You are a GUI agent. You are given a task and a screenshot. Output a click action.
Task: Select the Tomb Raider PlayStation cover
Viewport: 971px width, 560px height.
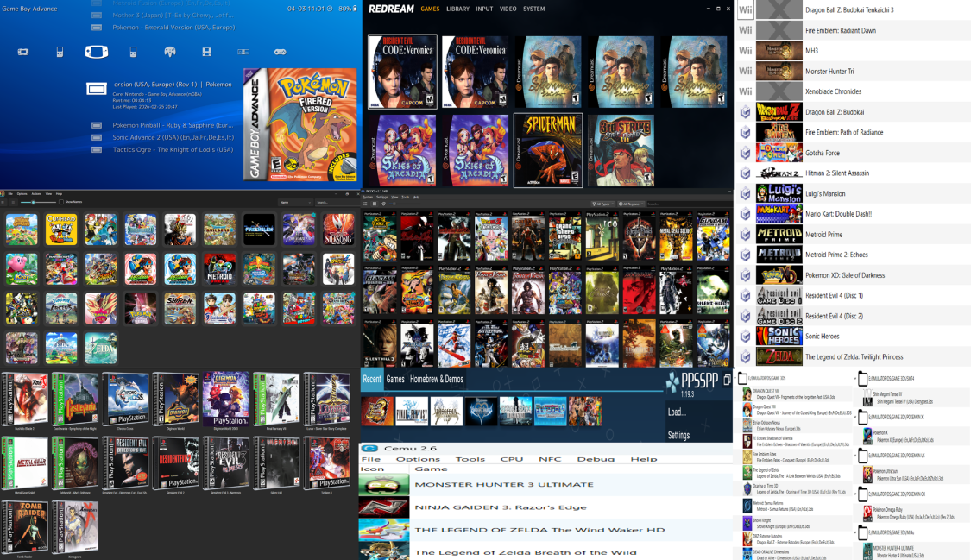tap(25, 527)
